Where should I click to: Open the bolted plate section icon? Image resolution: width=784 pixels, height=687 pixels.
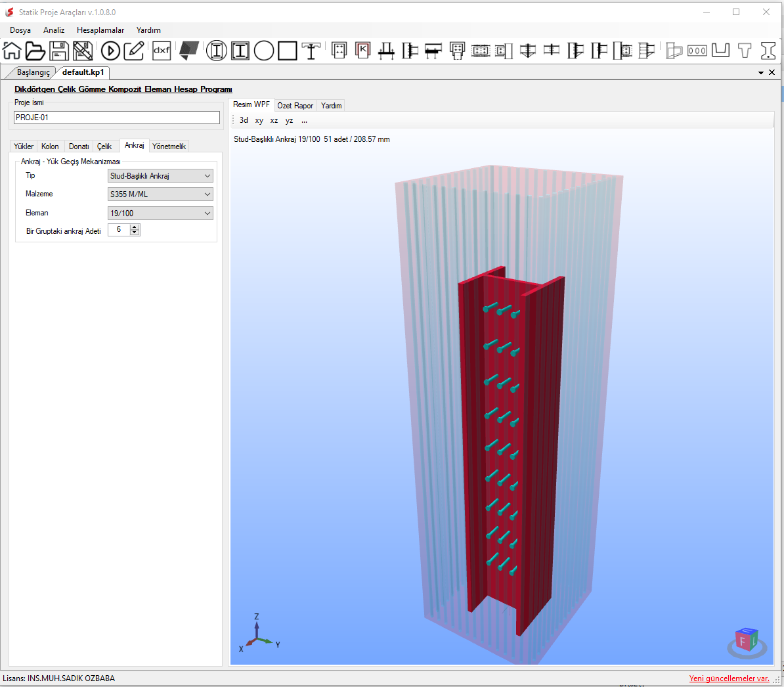click(x=339, y=51)
